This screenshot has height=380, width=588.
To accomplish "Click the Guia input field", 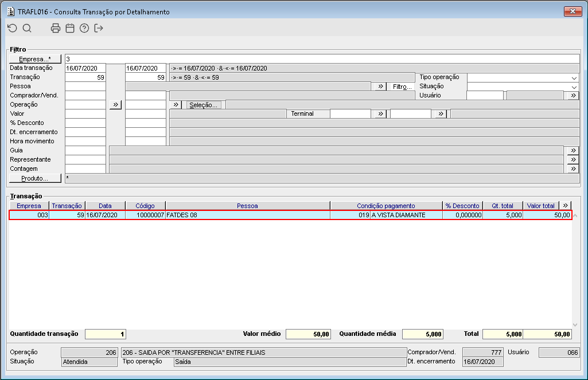I will [85, 151].
